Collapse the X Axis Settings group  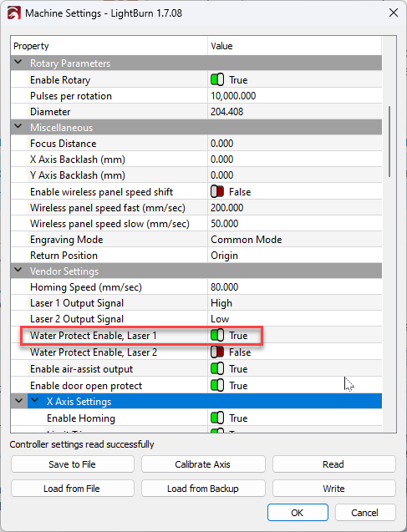34,400
